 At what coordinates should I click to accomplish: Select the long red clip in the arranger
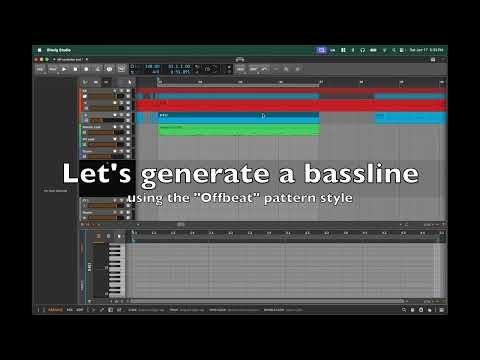[291, 106]
